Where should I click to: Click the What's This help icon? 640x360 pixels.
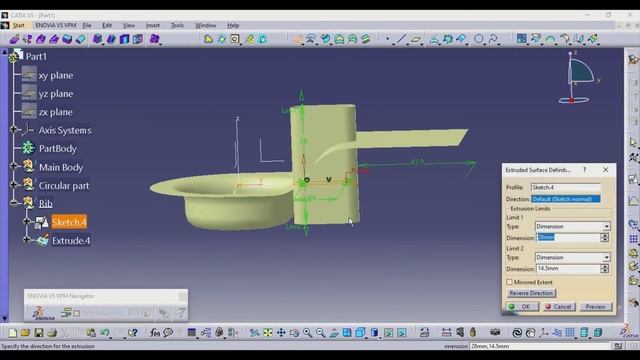click(x=132, y=333)
